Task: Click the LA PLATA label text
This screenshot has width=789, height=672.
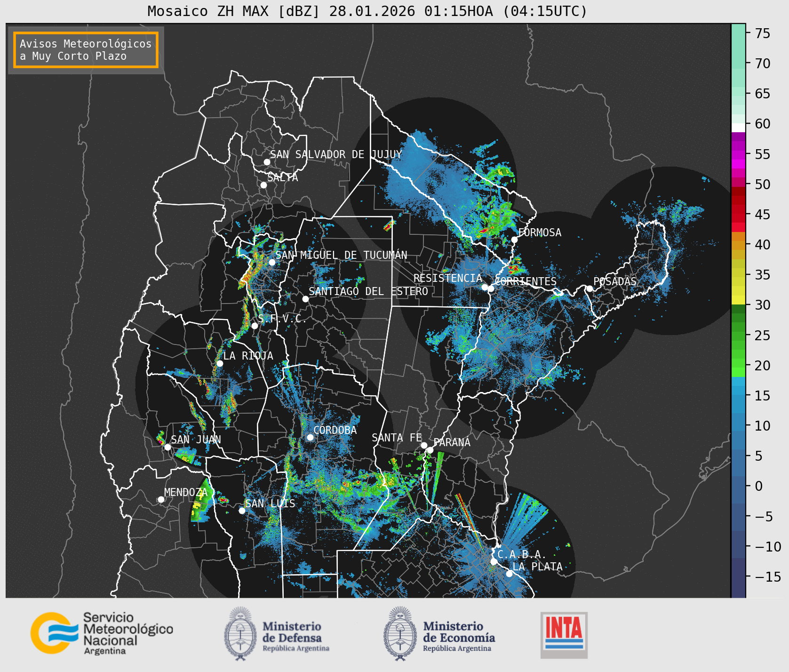Action: [537, 567]
